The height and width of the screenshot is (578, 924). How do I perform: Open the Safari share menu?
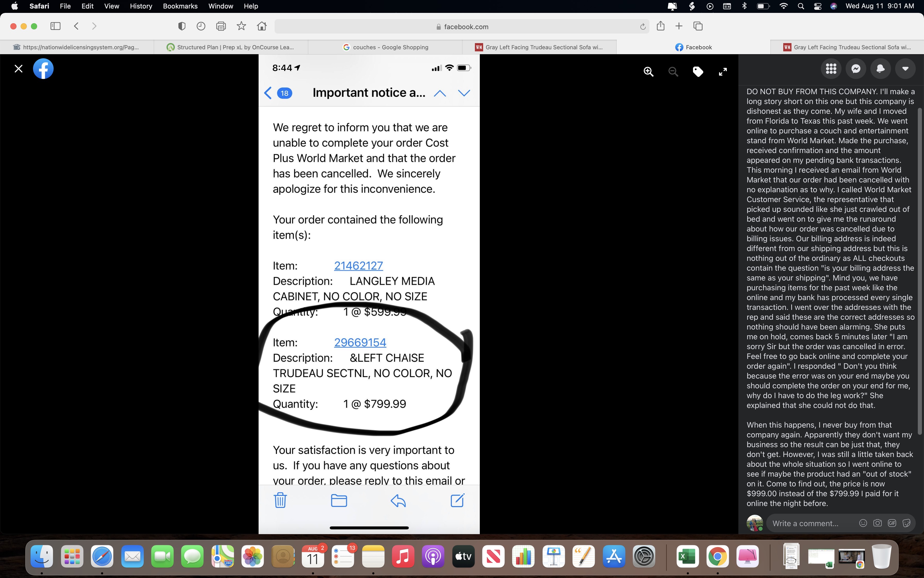click(661, 26)
